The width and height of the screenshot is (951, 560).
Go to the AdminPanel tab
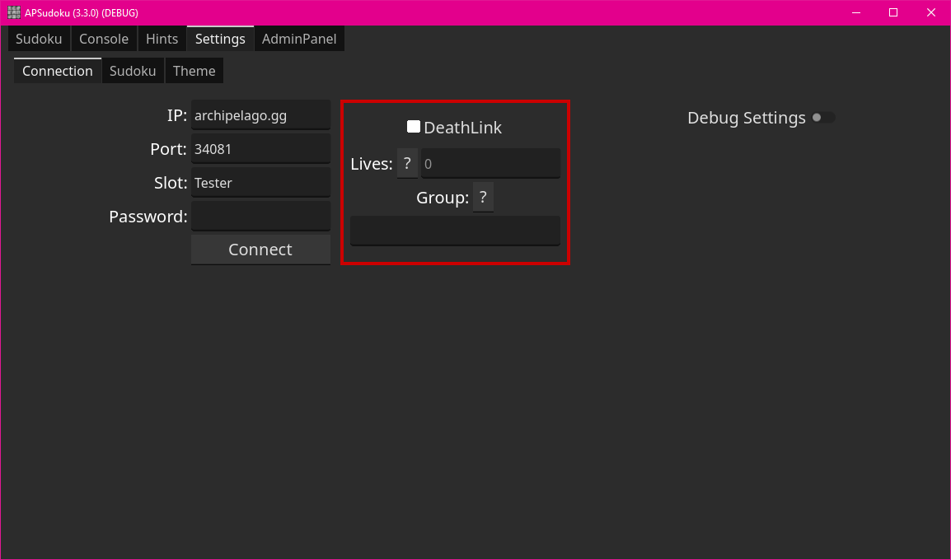299,39
